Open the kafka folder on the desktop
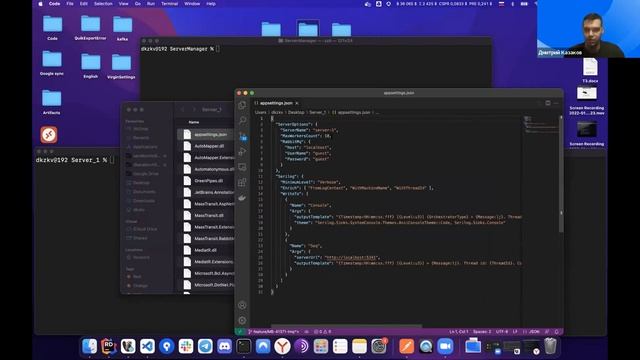The height and width of the screenshot is (360, 640). pos(122,28)
